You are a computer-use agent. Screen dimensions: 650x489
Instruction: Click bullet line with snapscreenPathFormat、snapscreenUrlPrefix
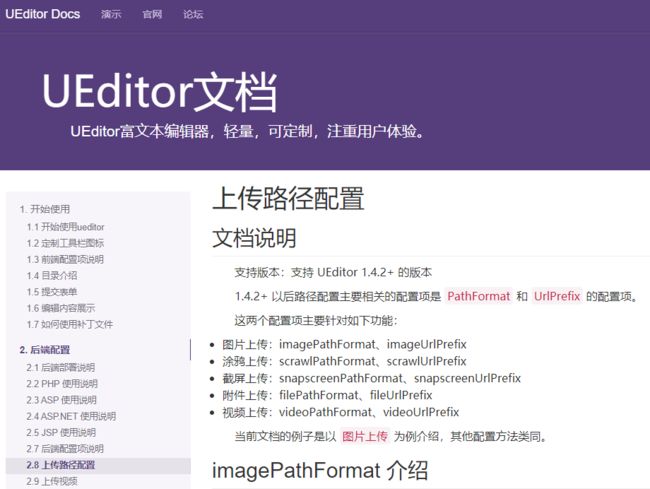tap(371, 378)
